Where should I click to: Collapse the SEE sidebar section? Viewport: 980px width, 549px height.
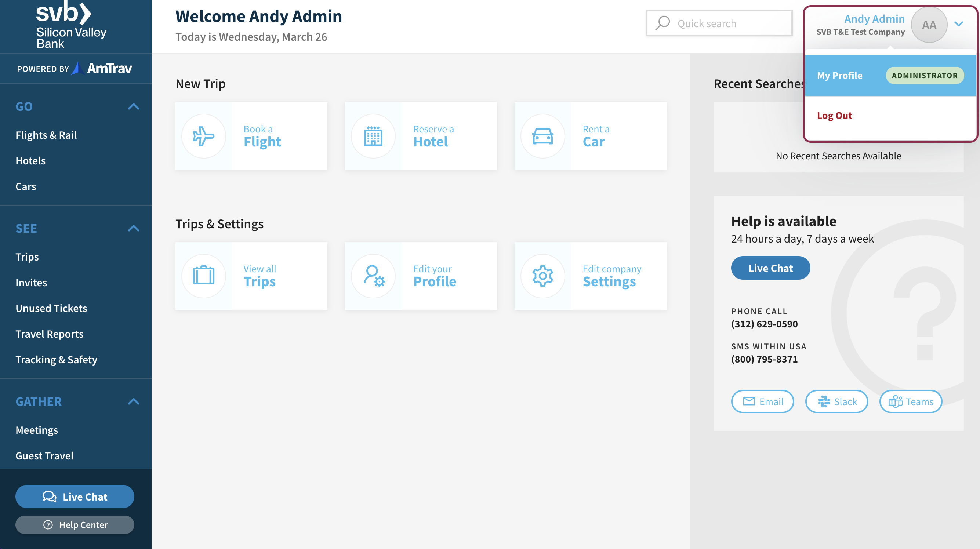pyautogui.click(x=134, y=228)
